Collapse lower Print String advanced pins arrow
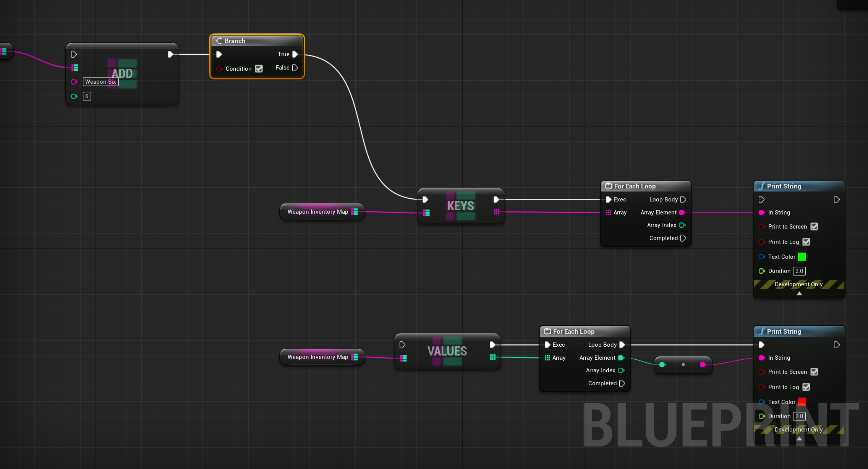The width and height of the screenshot is (868, 469). [799, 439]
